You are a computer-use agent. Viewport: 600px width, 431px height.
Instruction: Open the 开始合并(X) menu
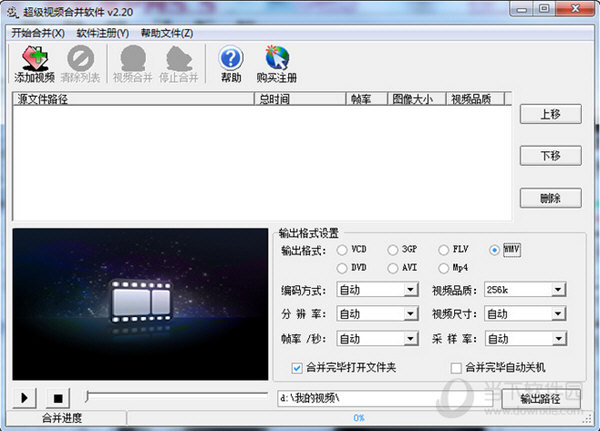pyautogui.click(x=38, y=33)
